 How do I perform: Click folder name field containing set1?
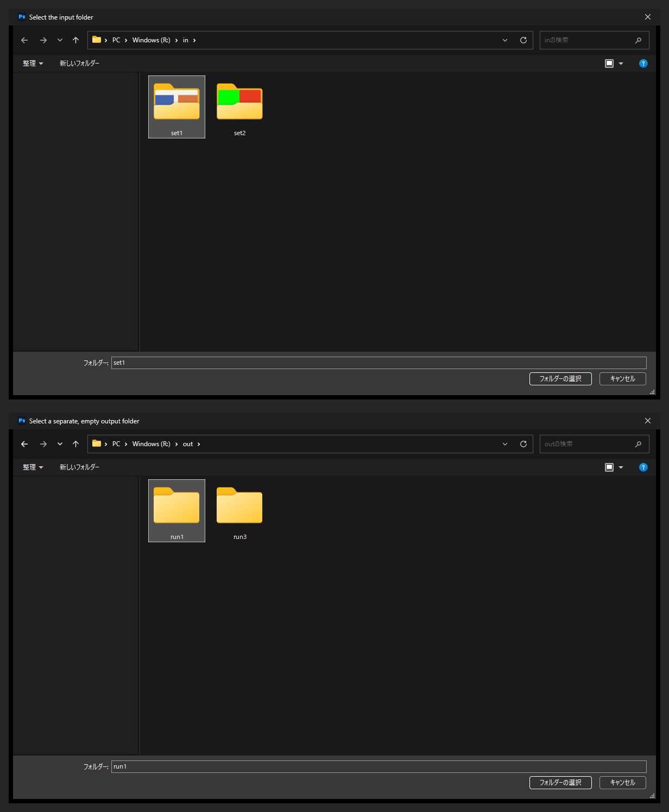click(379, 363)
